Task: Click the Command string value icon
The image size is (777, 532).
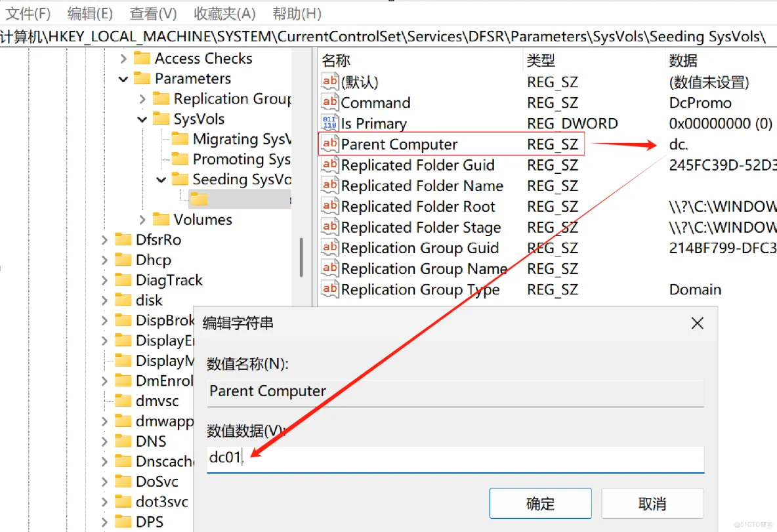Action: coord(329,102)
